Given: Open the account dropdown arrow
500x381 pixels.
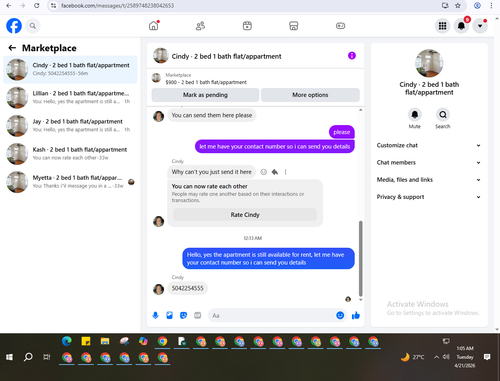Looking at the screenshot, I should (480, 26).
